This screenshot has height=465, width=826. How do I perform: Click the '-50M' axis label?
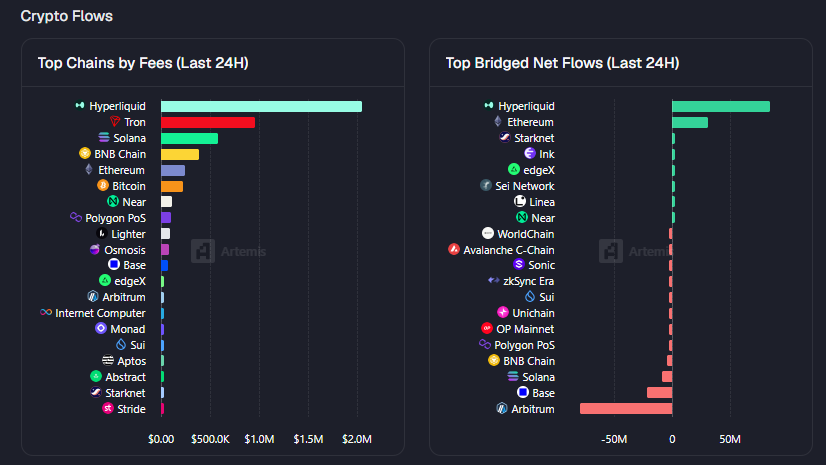coord(614,439)
